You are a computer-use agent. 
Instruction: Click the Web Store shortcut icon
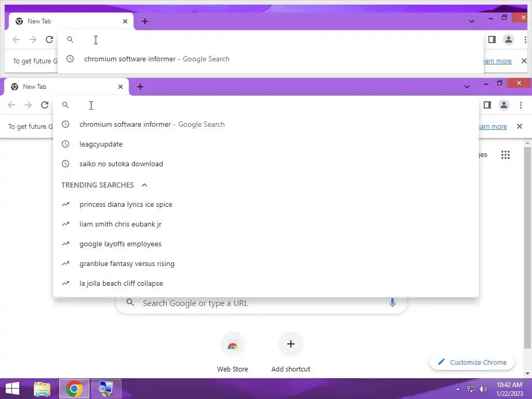click(x=232, y=345)
